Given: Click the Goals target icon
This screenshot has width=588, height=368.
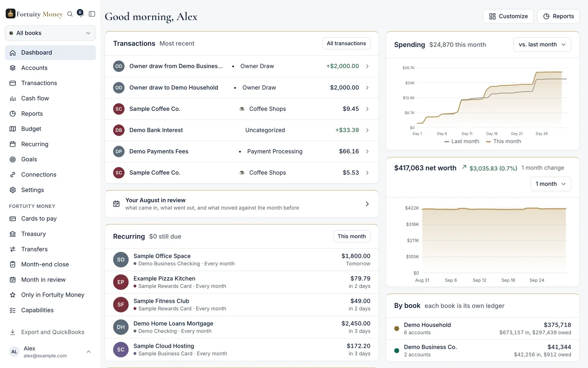Looking at the screenshot, I should 13,159.
